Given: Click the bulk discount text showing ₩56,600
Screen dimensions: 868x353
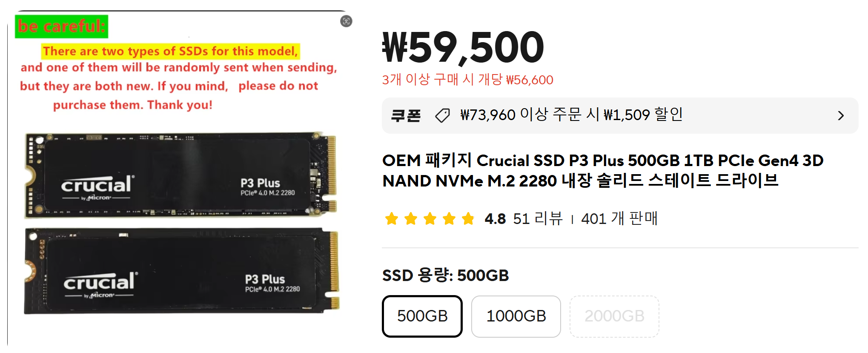Looking at the screenshot, I should (x=467, y=80).
